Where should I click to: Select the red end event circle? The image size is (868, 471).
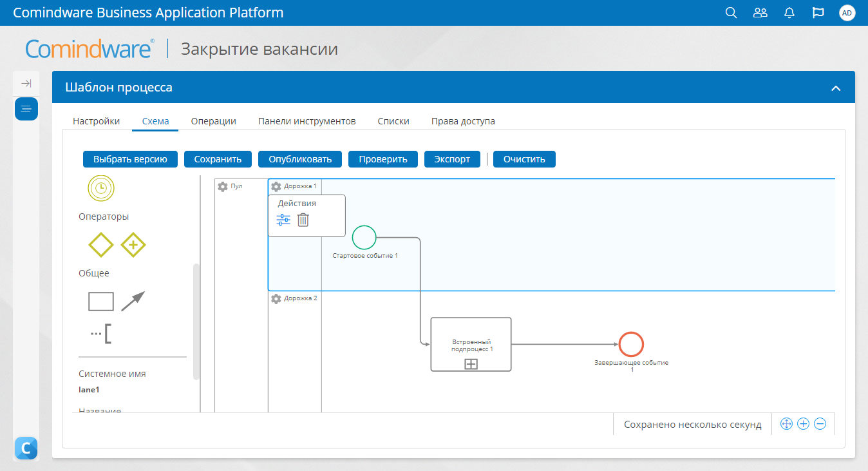click(631, 344)
